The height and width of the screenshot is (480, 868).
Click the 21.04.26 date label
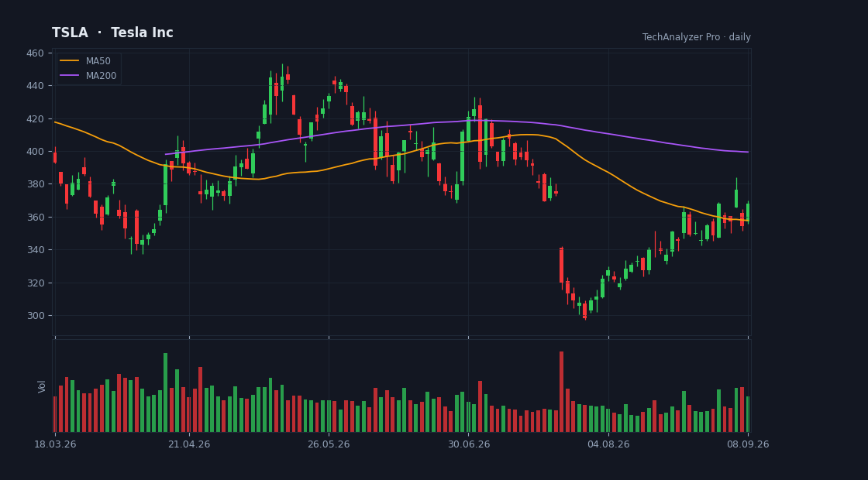pyautogui.click(x=189, y=444)
